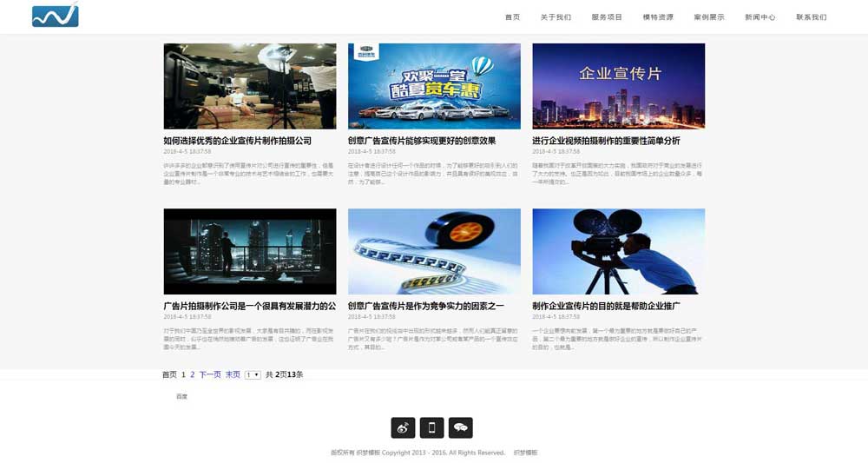Open the film reel thumbnail

click(434, 251)
